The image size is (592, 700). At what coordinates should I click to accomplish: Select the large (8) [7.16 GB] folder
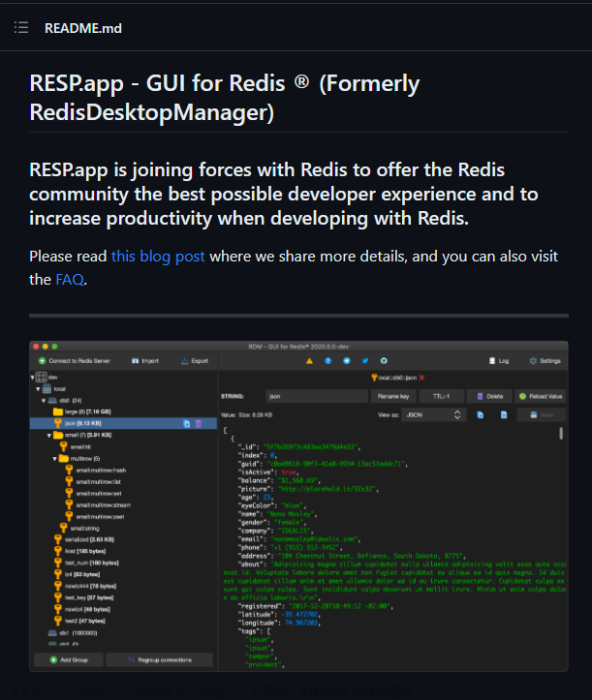[81, 411]
